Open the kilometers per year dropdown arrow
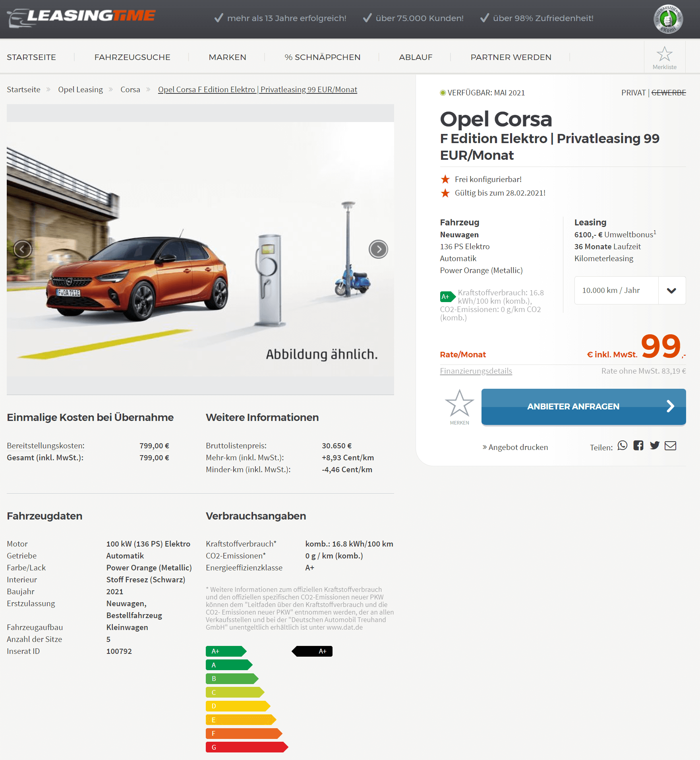The image size is (700, 760). coord(672,291)
